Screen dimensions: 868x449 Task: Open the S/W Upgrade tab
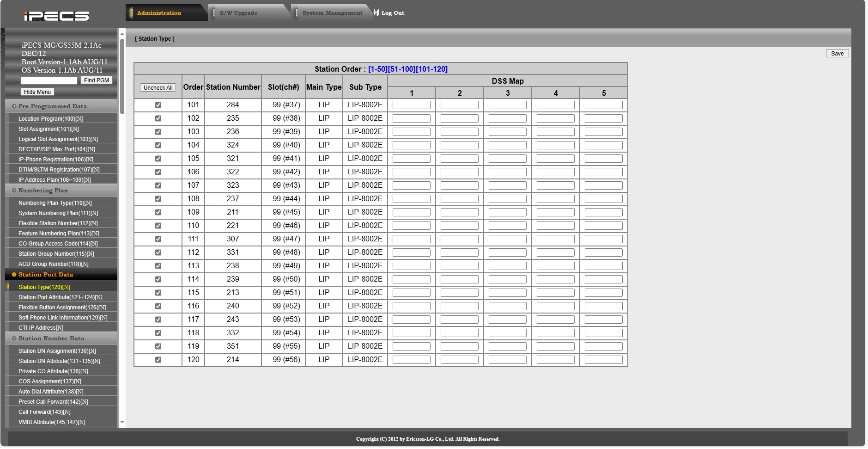tap(238, 13)
